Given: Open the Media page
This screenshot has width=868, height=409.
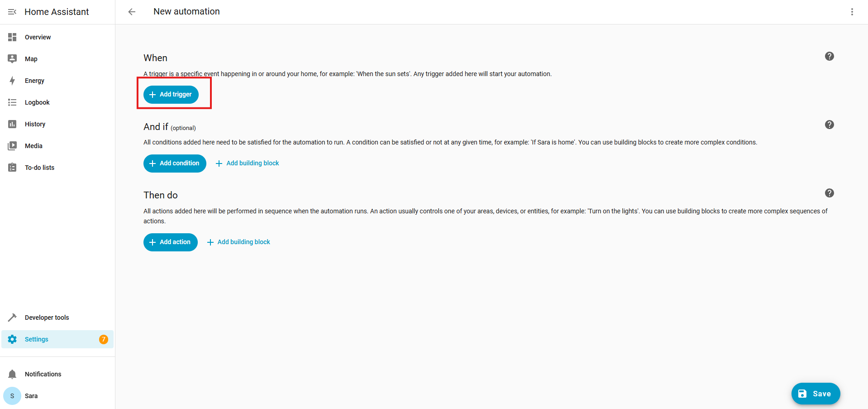Looking at the screenshot, I should click(x=33, y=146).
